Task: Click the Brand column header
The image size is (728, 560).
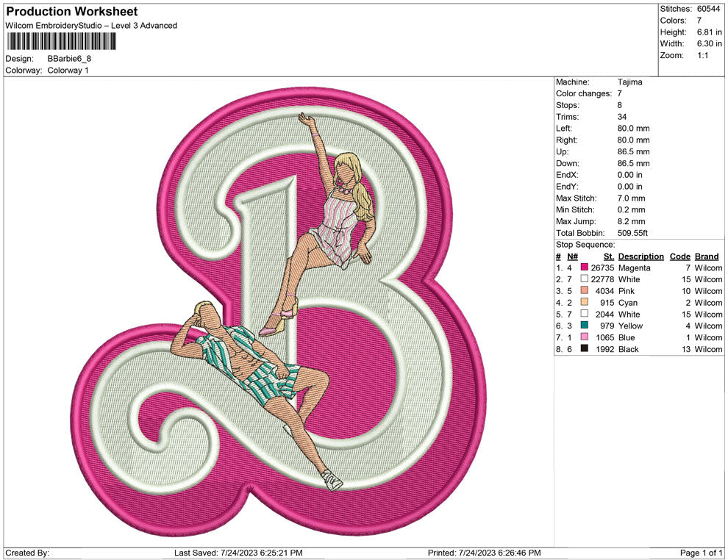Action: (707, 256)
